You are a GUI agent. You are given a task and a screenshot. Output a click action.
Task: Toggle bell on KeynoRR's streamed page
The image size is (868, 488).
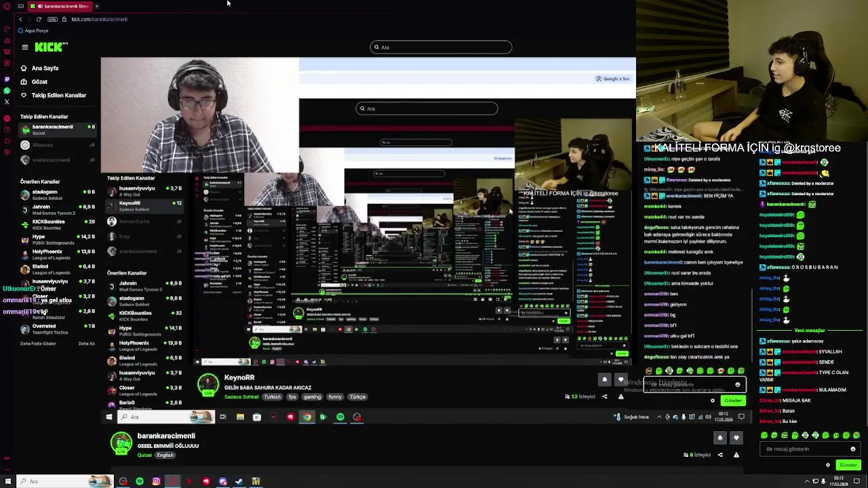604,380
